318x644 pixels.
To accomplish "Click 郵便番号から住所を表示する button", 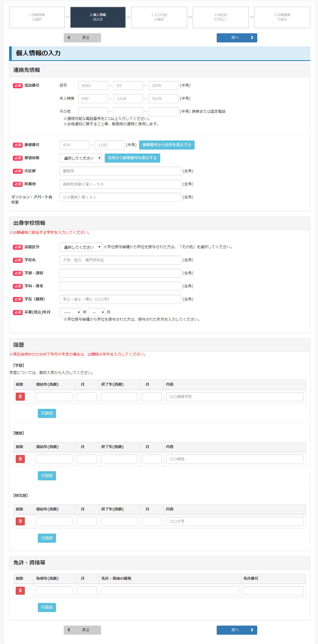I will (x=167, y=145).
